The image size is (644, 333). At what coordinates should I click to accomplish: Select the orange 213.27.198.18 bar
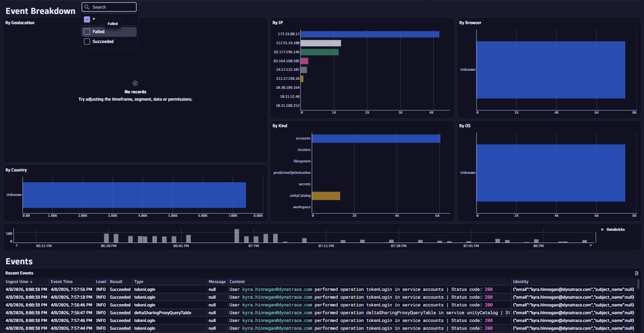click(x=302, y=79)
